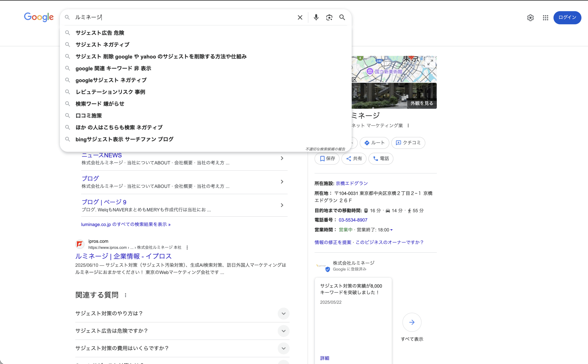The image size is (588, 364).
Task: Open the quick settings gear icon
Action: pos(530,18)
